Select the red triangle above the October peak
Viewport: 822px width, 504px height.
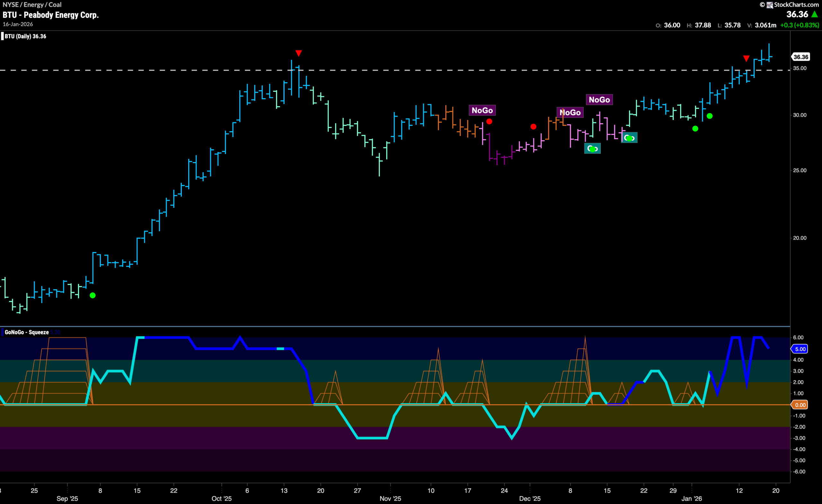299,53
